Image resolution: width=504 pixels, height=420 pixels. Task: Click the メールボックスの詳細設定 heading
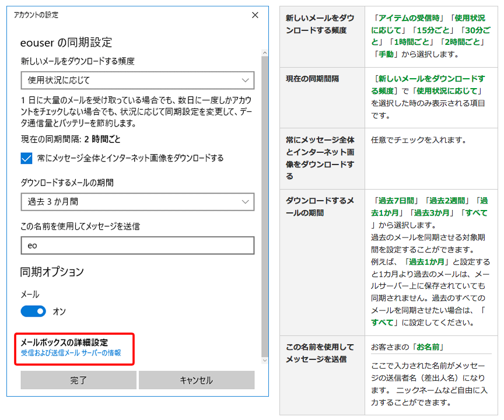point(64,342)
